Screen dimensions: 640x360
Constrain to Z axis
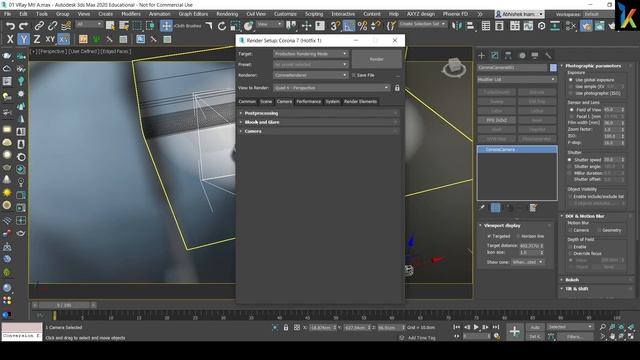(37, 40)
